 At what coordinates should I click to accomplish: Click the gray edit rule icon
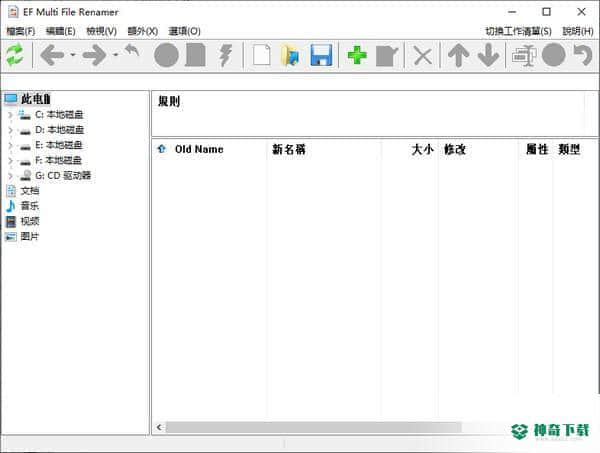387,56
